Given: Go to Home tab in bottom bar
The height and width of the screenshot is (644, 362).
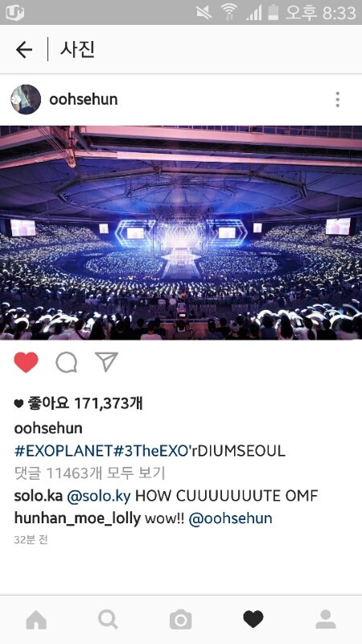Looking at the screenshot, I should (36, 619).
